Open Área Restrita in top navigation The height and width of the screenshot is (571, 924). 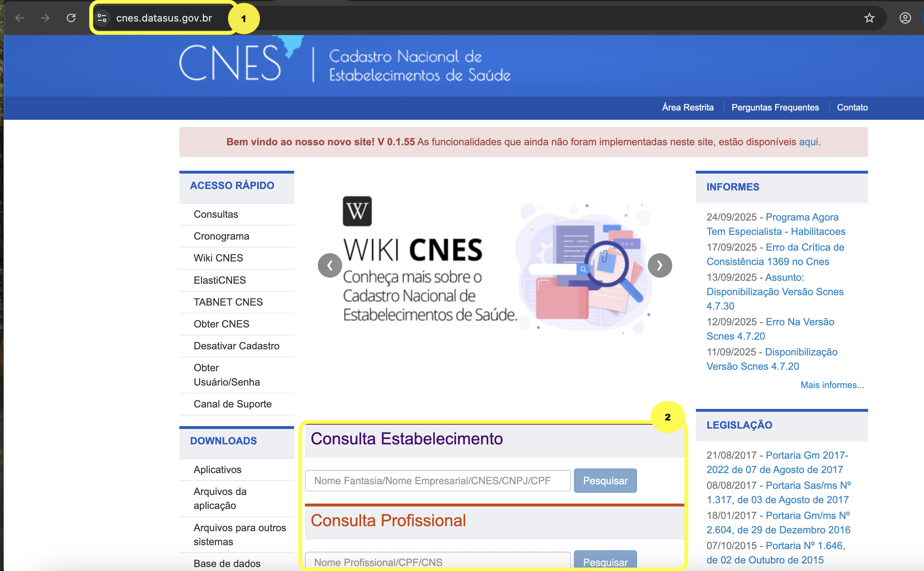point(688,107)
